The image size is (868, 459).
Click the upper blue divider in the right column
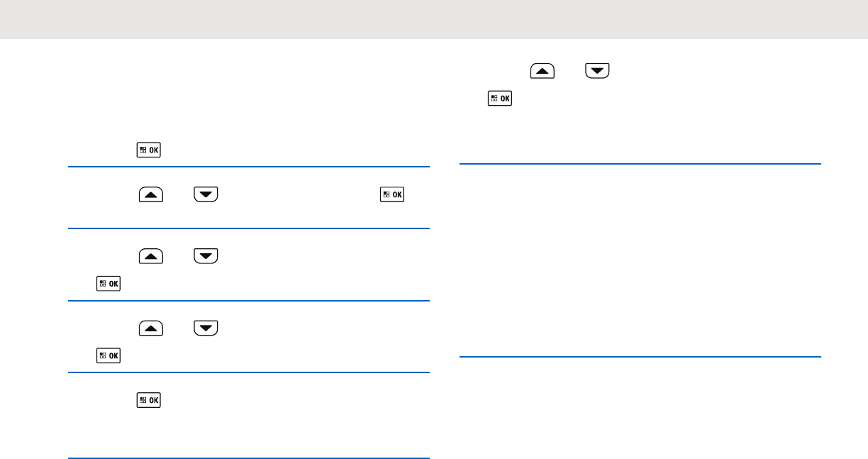tap(640, 164)
